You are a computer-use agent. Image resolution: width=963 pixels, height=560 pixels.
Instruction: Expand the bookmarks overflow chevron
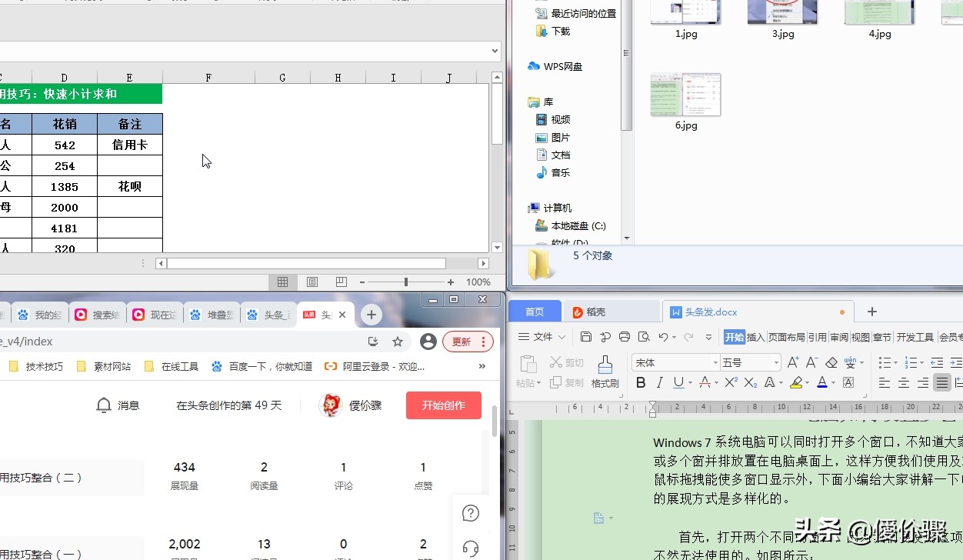[x=482, y=366]
